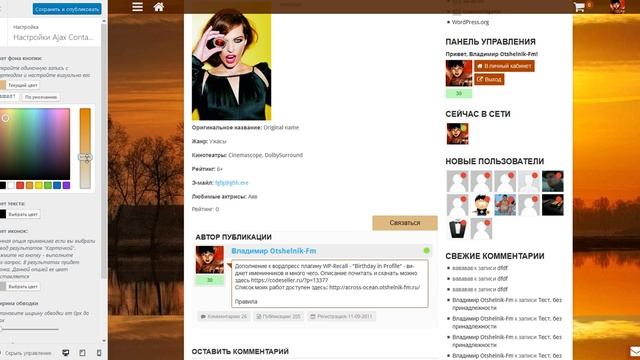Screen dimensions: 640x360
Task: Select the green palette swatch
Action: coord(48,185)
